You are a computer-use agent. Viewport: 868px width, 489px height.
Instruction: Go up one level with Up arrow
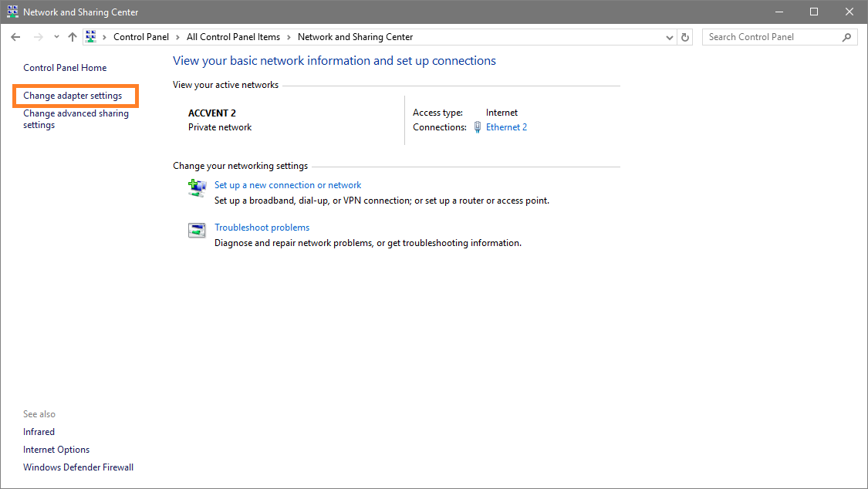tap(73, 37)
